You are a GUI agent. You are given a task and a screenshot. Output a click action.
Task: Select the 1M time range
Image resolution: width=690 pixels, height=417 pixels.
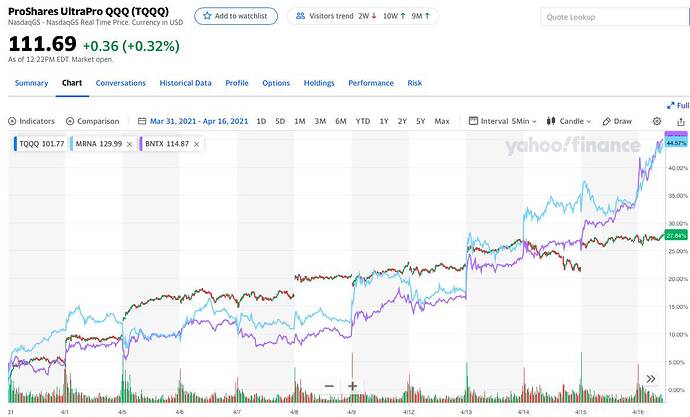click(300, 121)
